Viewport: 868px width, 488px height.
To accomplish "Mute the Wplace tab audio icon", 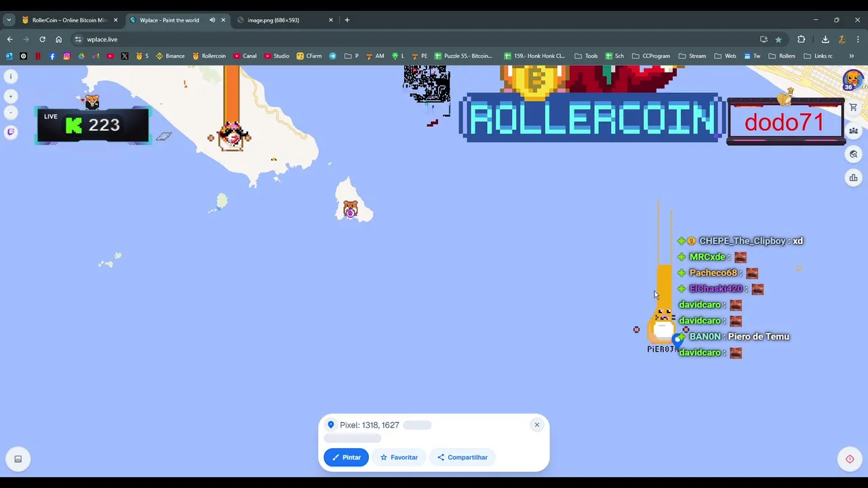I will coord(212,20).
